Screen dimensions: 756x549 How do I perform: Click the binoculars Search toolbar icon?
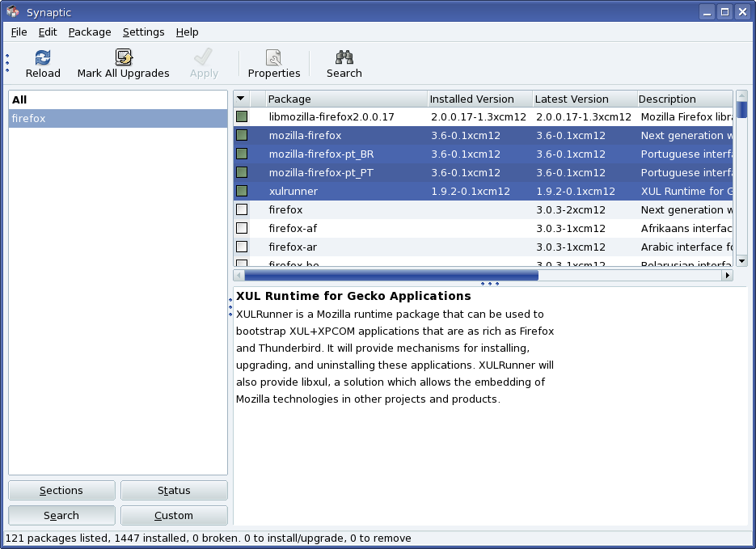point(344,57)
